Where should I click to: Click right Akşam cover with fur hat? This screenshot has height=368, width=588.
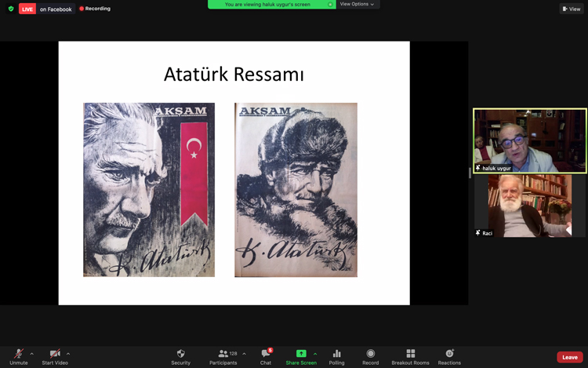296,190
